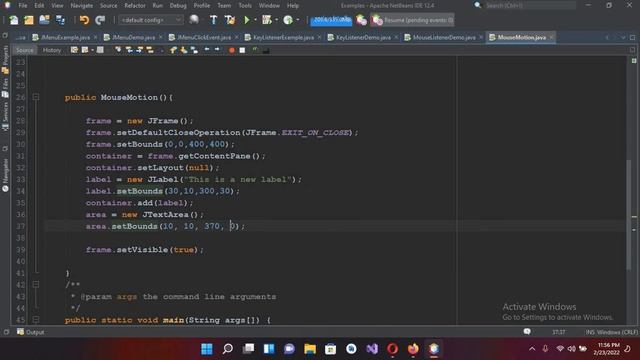Open the Services side panel

(5, 116)
